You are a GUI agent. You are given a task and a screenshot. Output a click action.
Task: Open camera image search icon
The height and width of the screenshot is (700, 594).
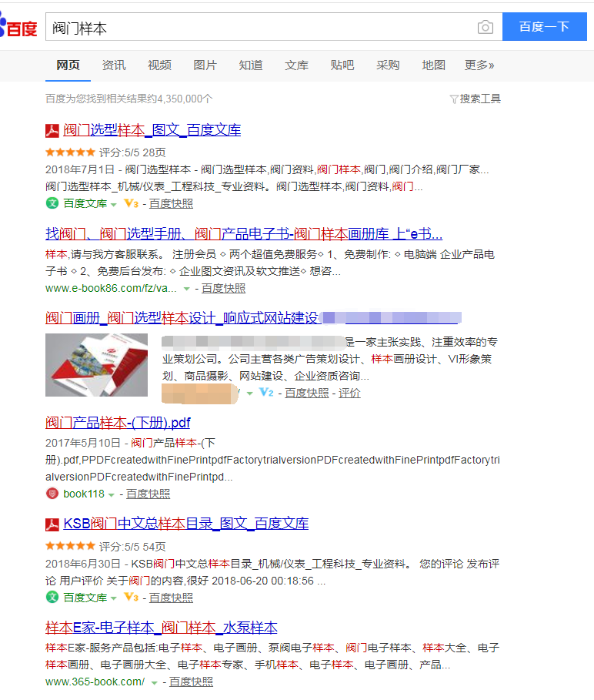point(486,27)
